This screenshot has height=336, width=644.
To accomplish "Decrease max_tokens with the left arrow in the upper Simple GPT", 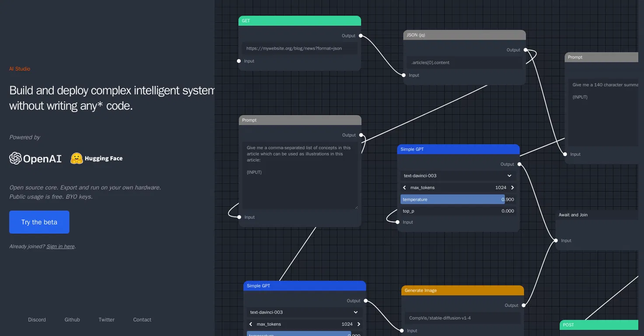I will coord(404,188).
